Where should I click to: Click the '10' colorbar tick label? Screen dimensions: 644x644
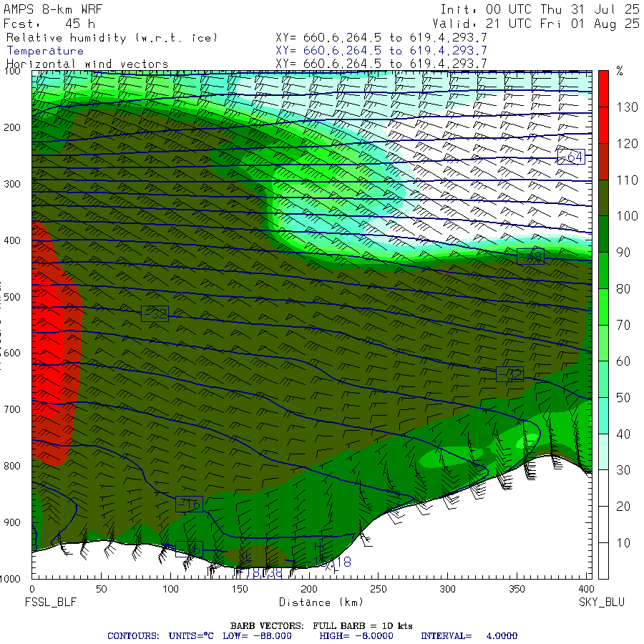click(623, 542)
